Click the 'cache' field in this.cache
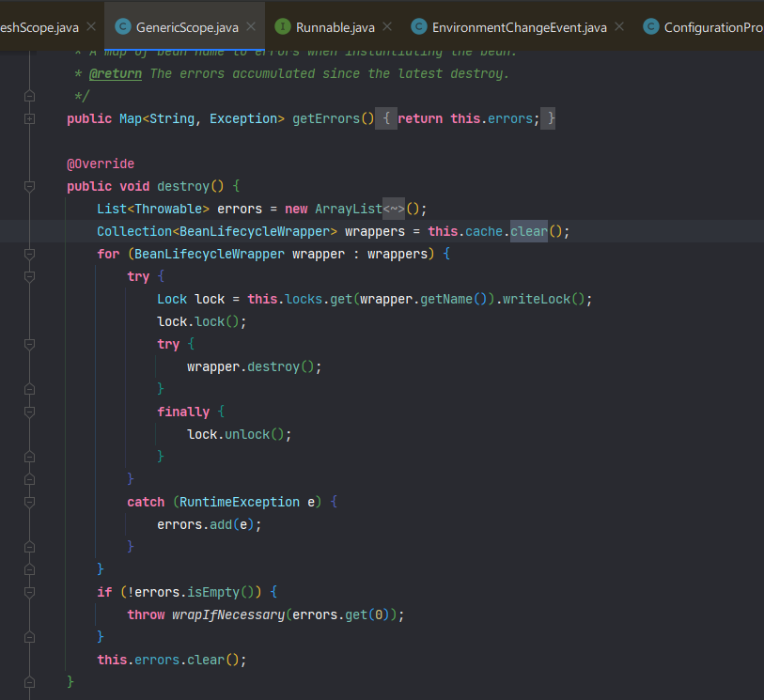The image size is (764, 700). pos(484,231)
